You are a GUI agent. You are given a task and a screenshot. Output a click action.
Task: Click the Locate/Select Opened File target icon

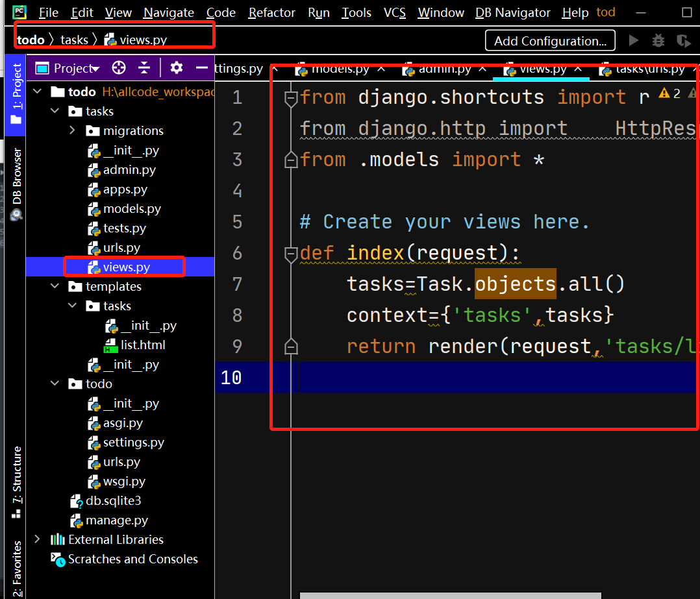tap(119, 67)
